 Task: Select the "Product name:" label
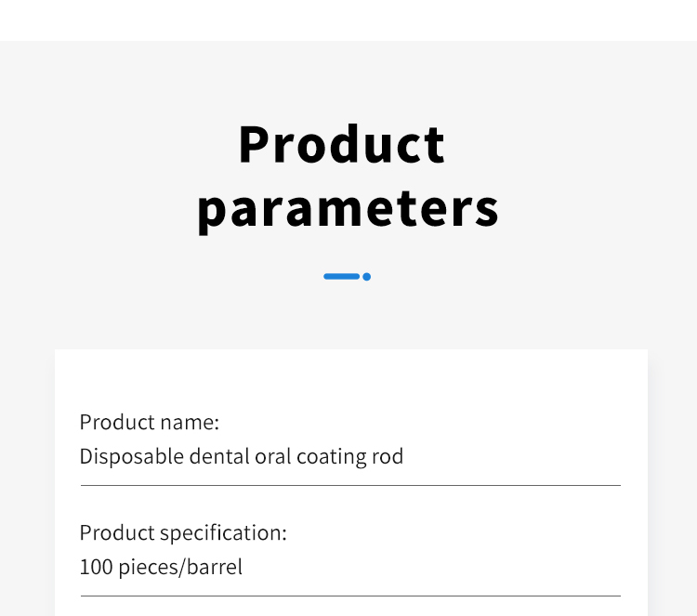[150, 422]
